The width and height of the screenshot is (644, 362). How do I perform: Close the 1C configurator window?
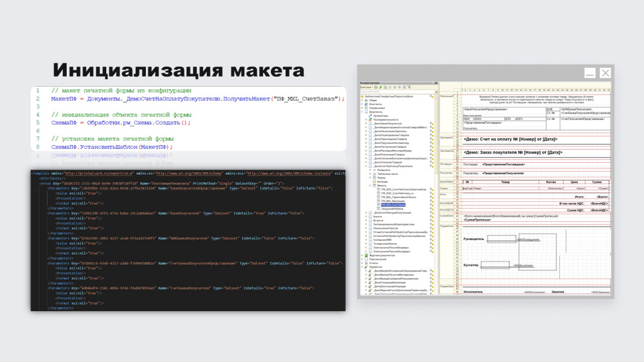606,73
